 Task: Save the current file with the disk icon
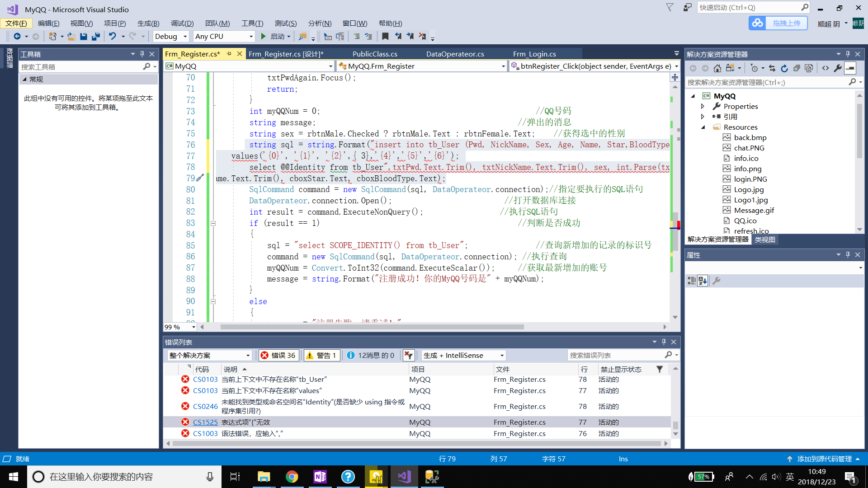[x=84, y=37]
